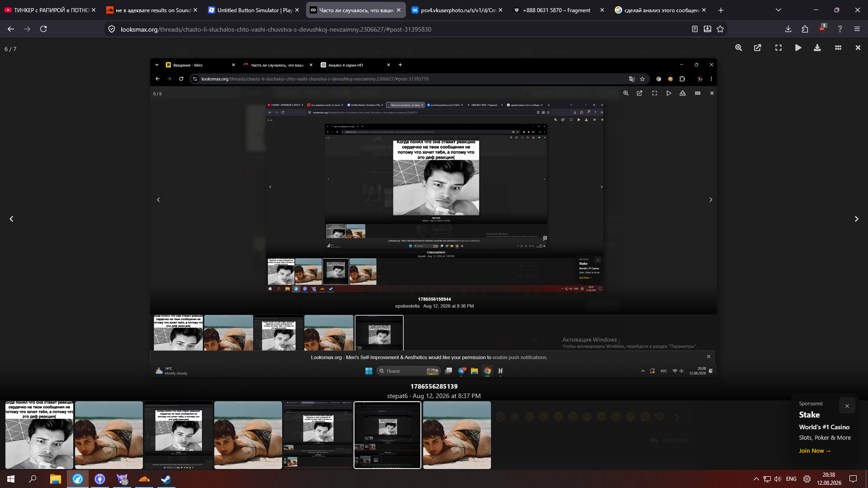Screen dimensions: 868x488
Task: Open the network status tray icon
Action: coord(767,479)
